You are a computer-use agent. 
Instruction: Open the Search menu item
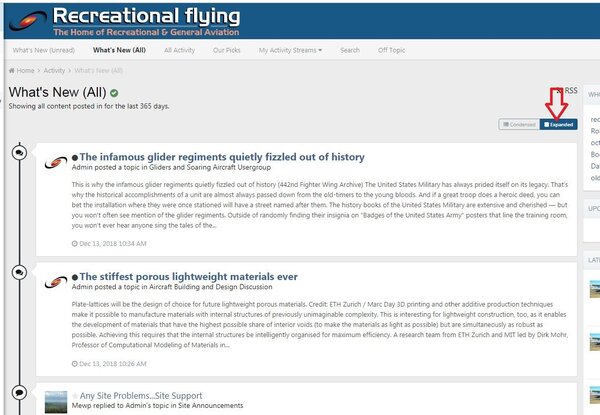pyautogui.click(x=350, y=49)
